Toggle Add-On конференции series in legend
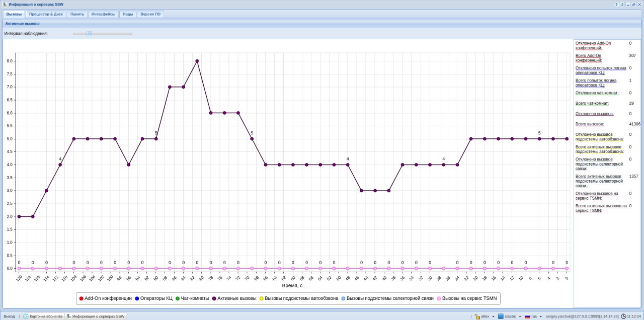This screenshot has height=320, width=644. pos(105,298)
